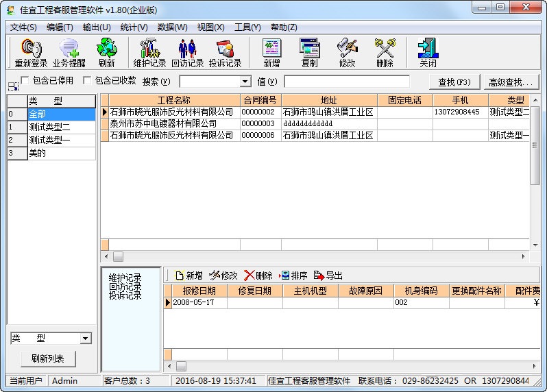Open the 搜索 field dropdown
Screen dimensions: 547x392
pyautogui.click(x=245, y=82)
